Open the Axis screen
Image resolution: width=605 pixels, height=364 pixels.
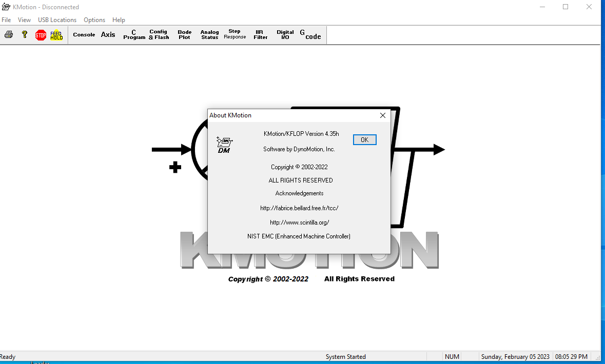point(108,35)
